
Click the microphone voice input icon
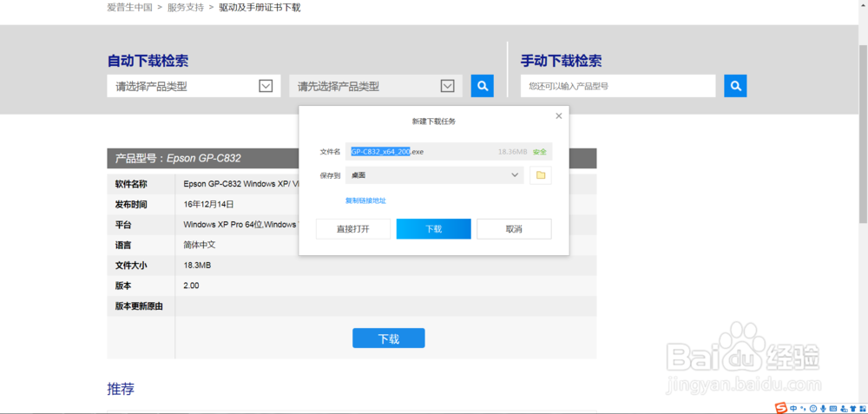823,409
